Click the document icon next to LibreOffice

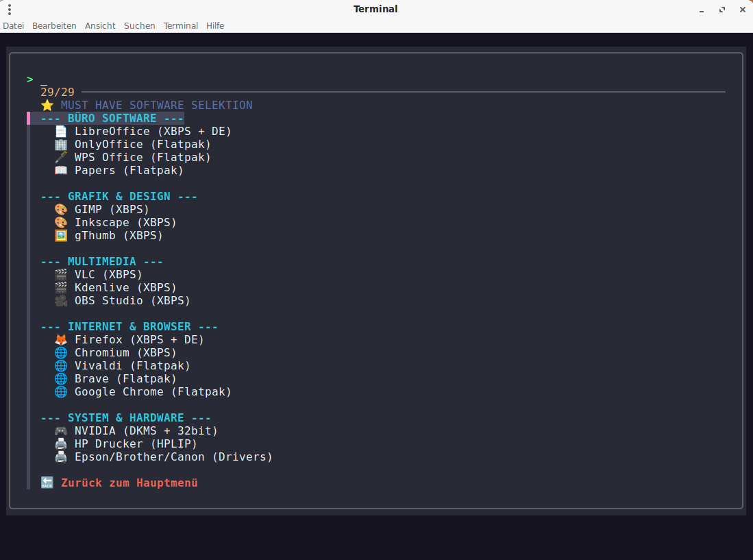click(61, 131)
